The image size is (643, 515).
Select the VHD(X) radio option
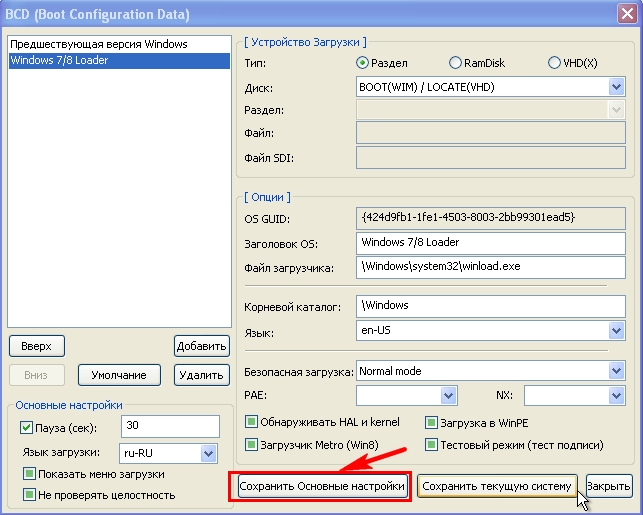pos(555,63)
